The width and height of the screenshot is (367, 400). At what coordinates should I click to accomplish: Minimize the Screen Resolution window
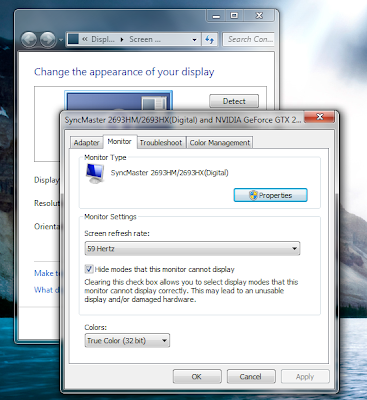pos(216,16)
